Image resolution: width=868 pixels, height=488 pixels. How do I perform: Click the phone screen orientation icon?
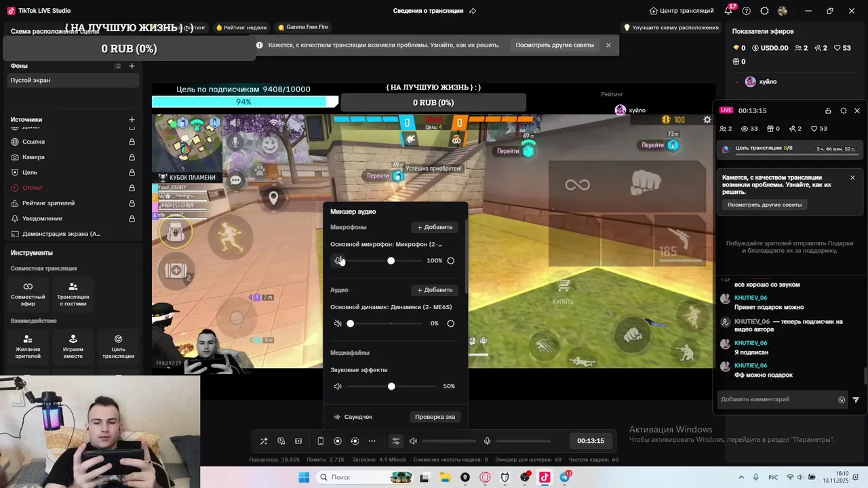321,441
